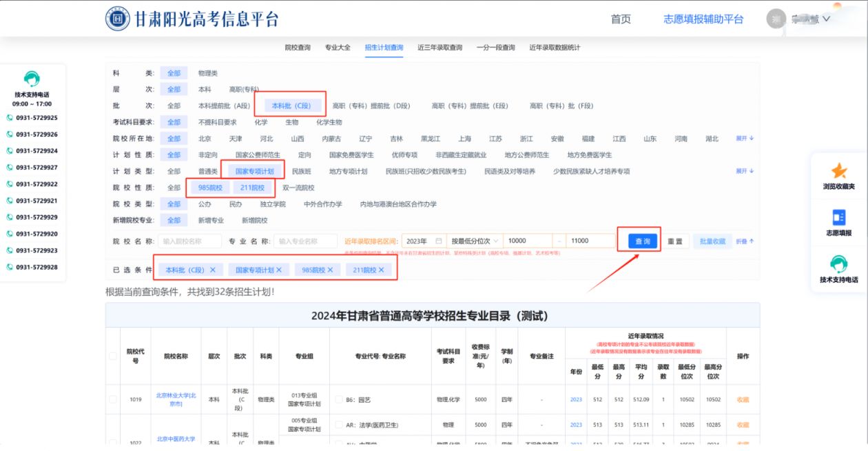Open calendar icon in the 2023年 year field
The width and height of the screenshot is (868, 451).
pyautogui.click(x=439, y=241)
